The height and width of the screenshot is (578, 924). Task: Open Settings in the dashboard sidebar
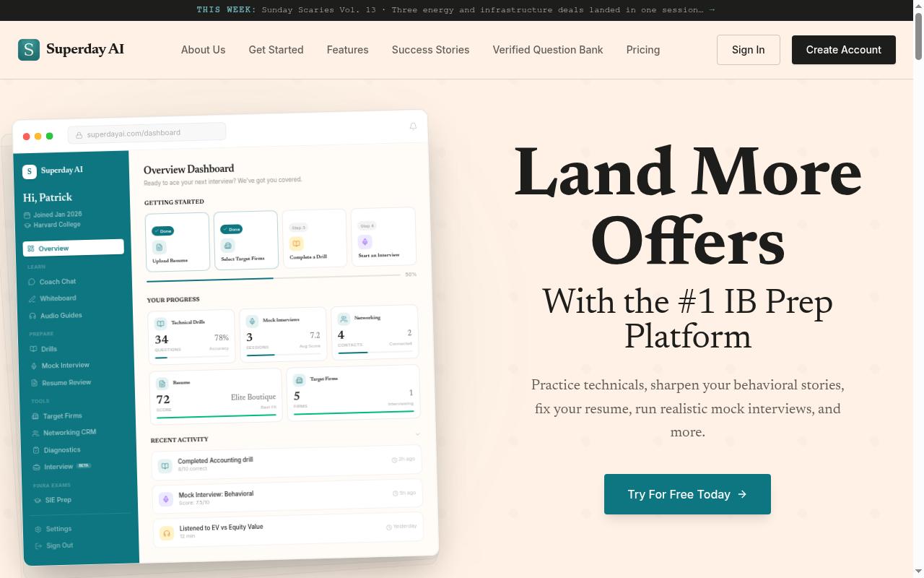[53, 529]
